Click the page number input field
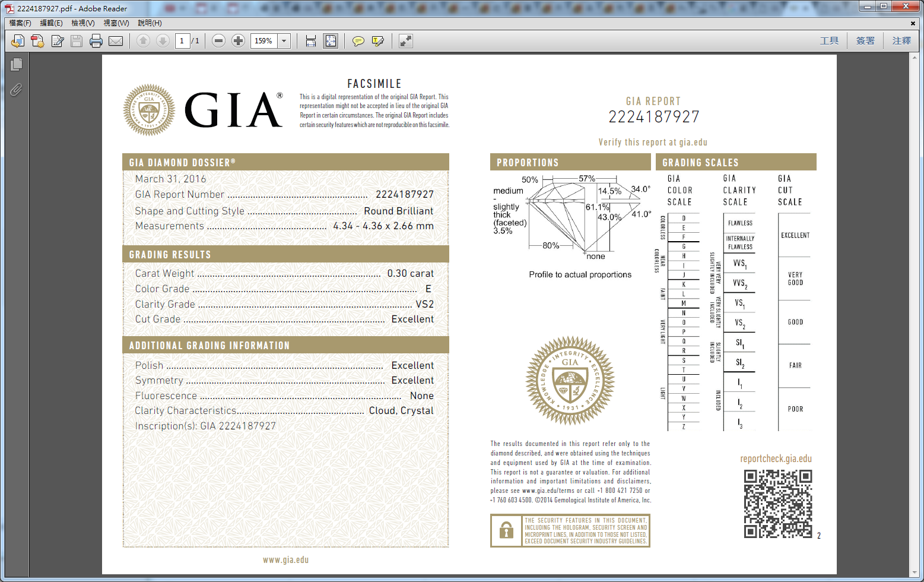924x582 pixels. [x=182, y=41]
